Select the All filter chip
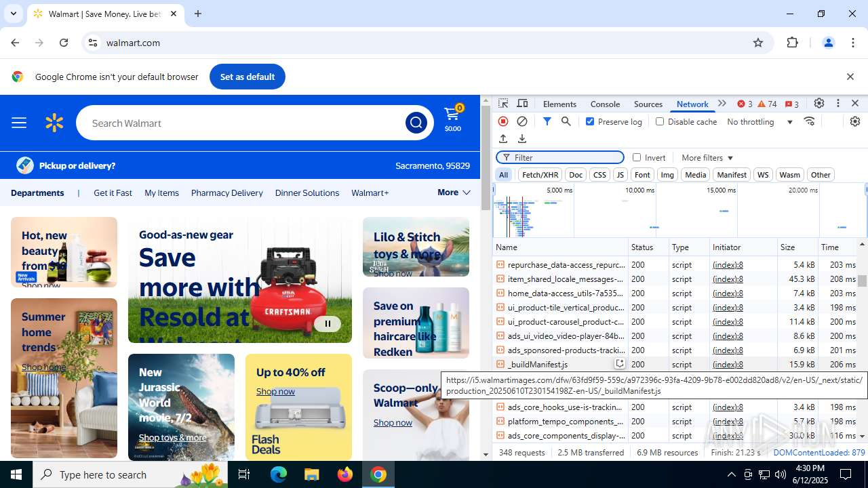This screenshot has height=488, width=868. tap(503, 175)
